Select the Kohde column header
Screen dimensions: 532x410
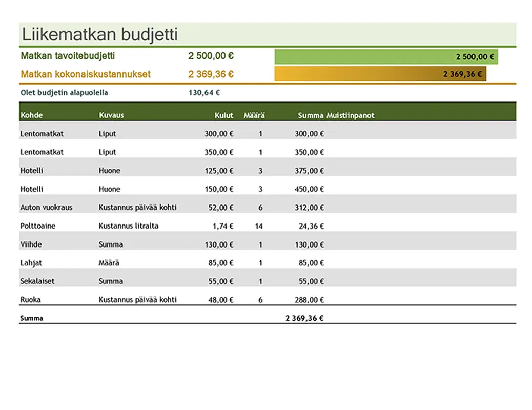click(x=31, y=115)
